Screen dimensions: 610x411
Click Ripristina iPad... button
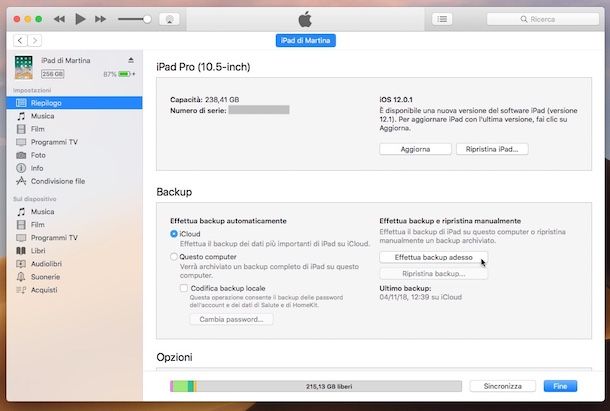point(492,149)
